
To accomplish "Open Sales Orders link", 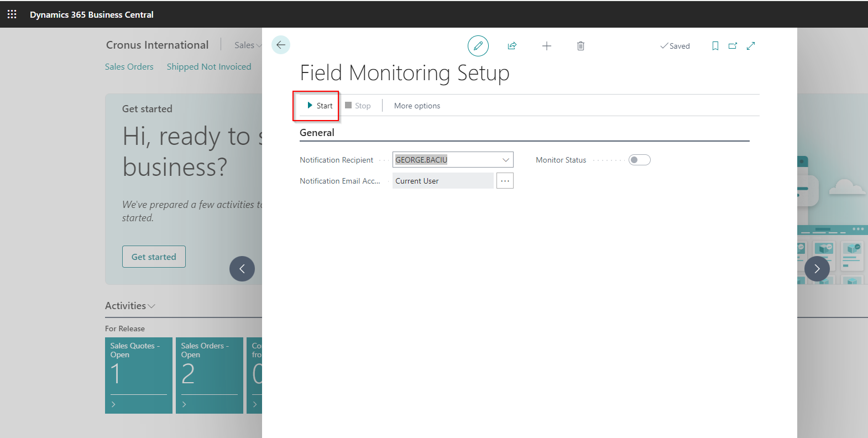I will click(129, 66).
